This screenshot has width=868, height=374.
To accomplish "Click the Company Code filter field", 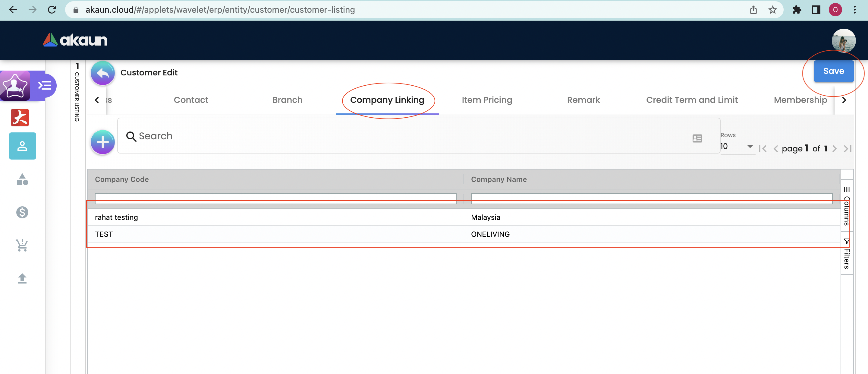I will 275,198.
